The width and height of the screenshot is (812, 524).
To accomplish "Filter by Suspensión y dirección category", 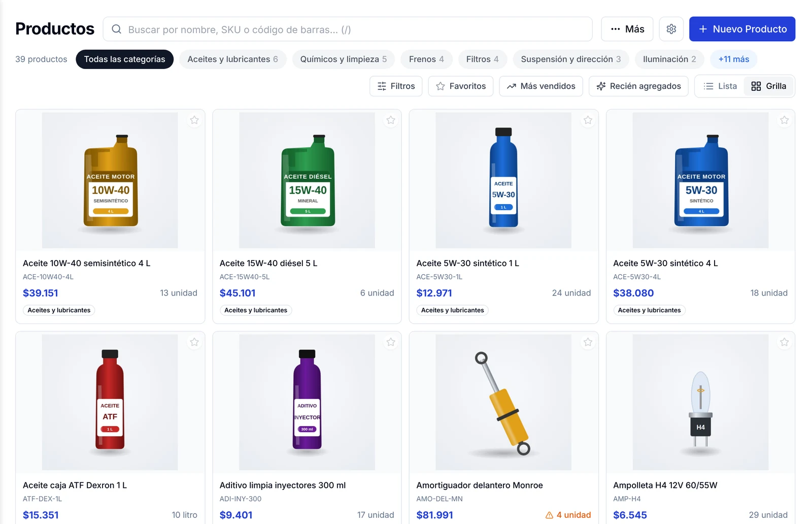I will 571,59.
